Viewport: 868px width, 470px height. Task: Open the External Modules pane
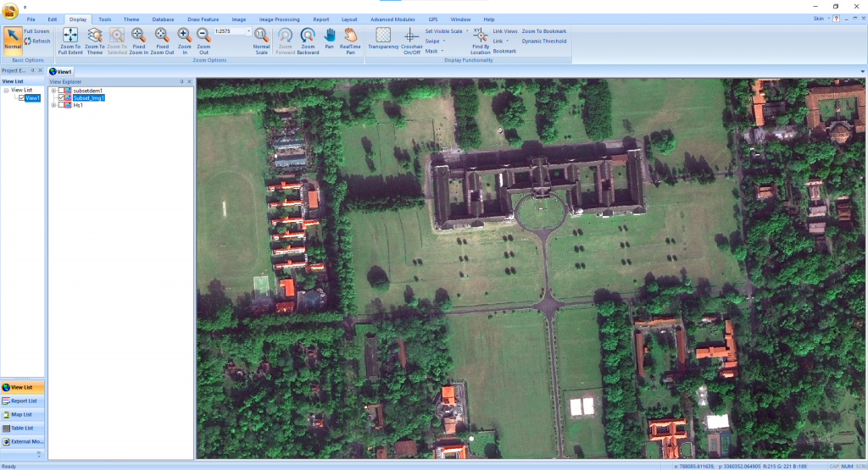click(22, 442)
